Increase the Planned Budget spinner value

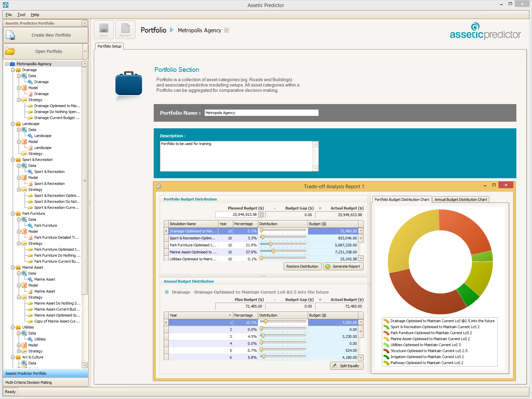261,213
